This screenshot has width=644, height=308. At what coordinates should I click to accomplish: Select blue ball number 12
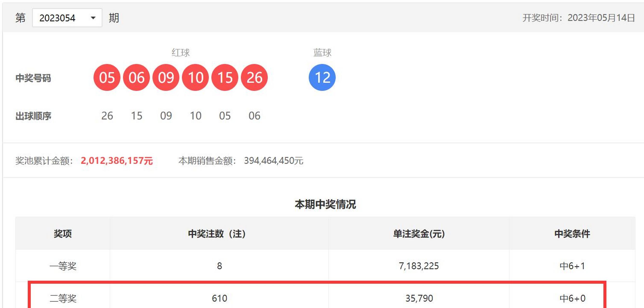pos(322,77)
